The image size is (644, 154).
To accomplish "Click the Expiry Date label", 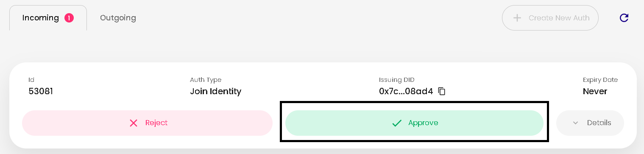I will (x=600, y=80).
